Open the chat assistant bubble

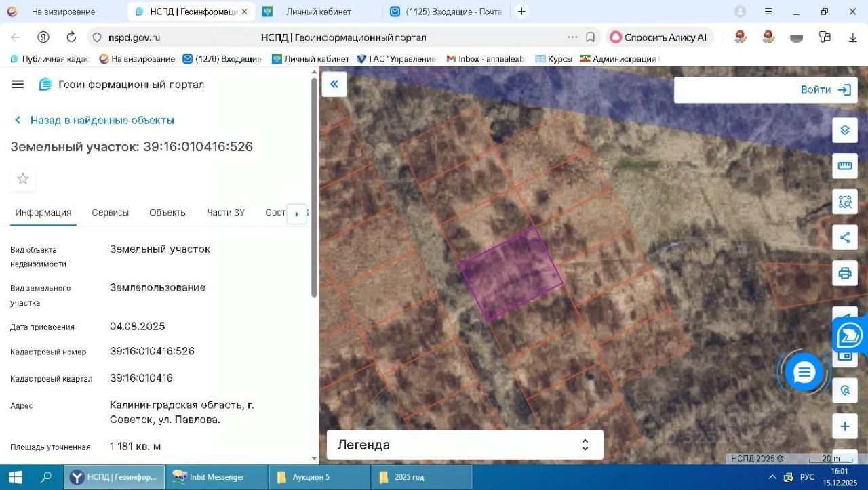[x=804, y=372]
